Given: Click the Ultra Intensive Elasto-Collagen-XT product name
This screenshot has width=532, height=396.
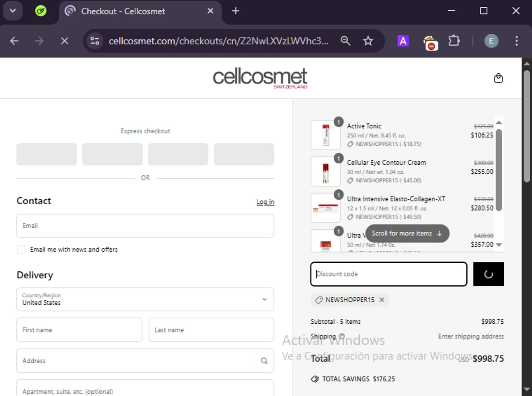Looking at the screenshot, I should (396, 199).
